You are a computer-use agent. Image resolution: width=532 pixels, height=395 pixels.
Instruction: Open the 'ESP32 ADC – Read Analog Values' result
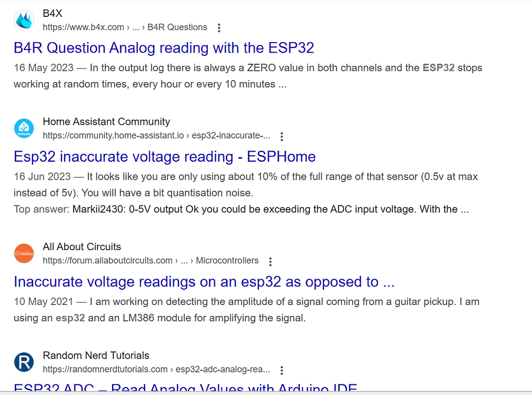pyautogui.click(x=185, y=389)
